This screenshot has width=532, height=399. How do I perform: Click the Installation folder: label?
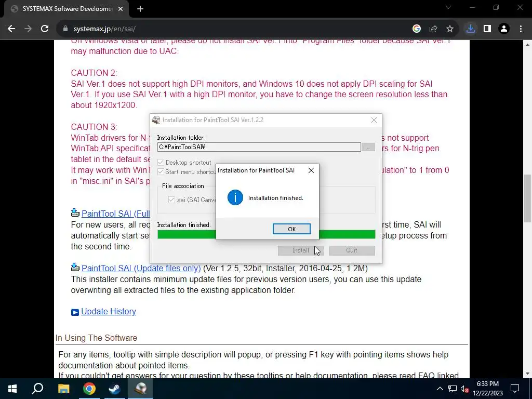pos(180,137)
